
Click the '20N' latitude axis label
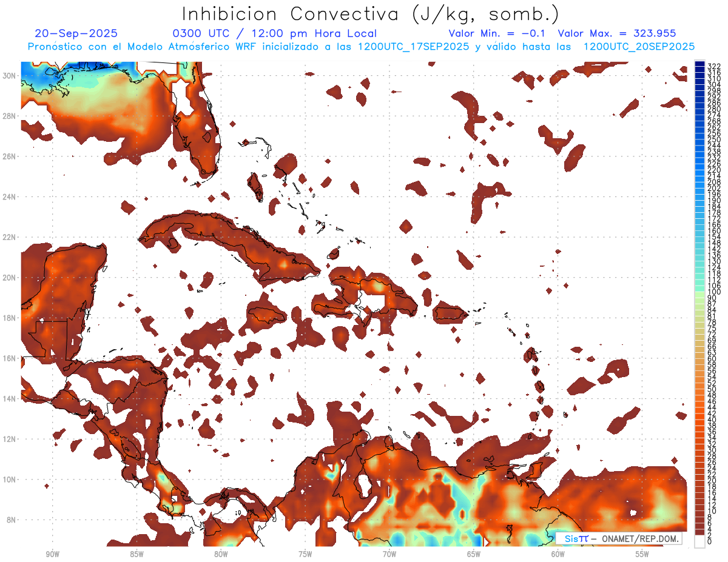point(10,278)
